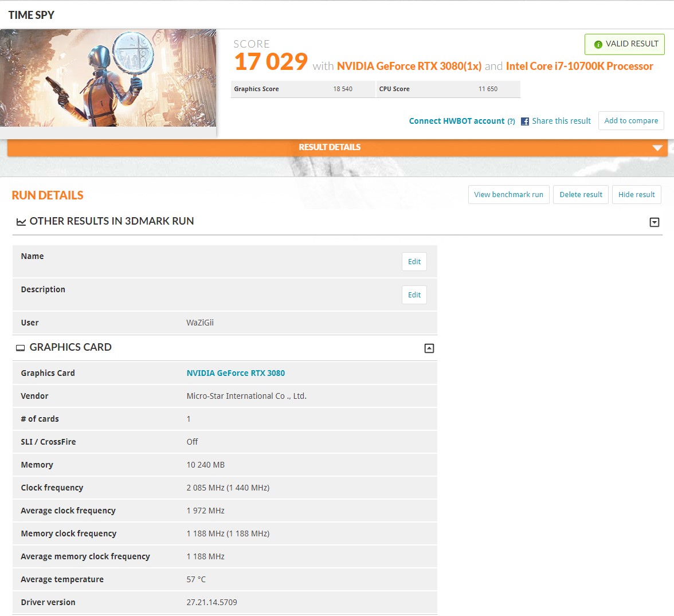Image resolution: width=674 pixels, height=616 pixels.
Task: Open the Result Details bar
Action: click(x=338, y=147)
